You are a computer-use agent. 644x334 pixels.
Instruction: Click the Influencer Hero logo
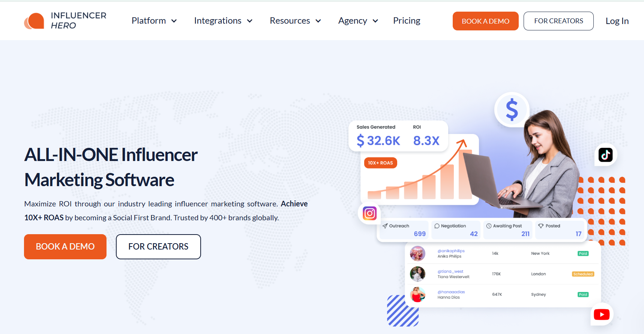click(65, 21)
